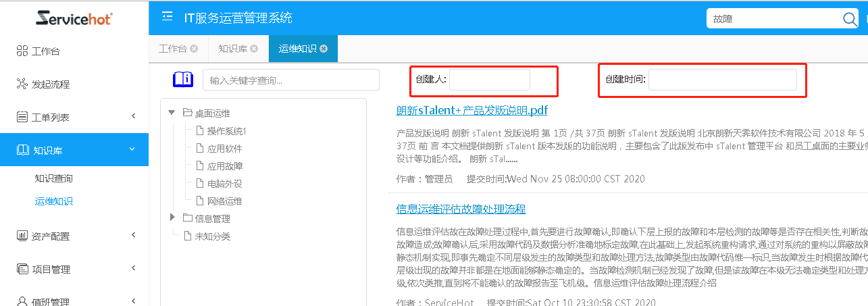Image resolution: width=868 pixels, height=306 pixels.
Task: Collapse the 知识库 sidebar menu
Action: (74, 150)
